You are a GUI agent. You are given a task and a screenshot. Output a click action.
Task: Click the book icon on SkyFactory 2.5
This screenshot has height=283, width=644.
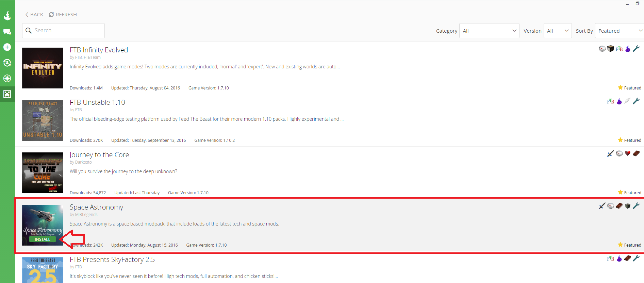pyautogui.click(x=628, y=258)
